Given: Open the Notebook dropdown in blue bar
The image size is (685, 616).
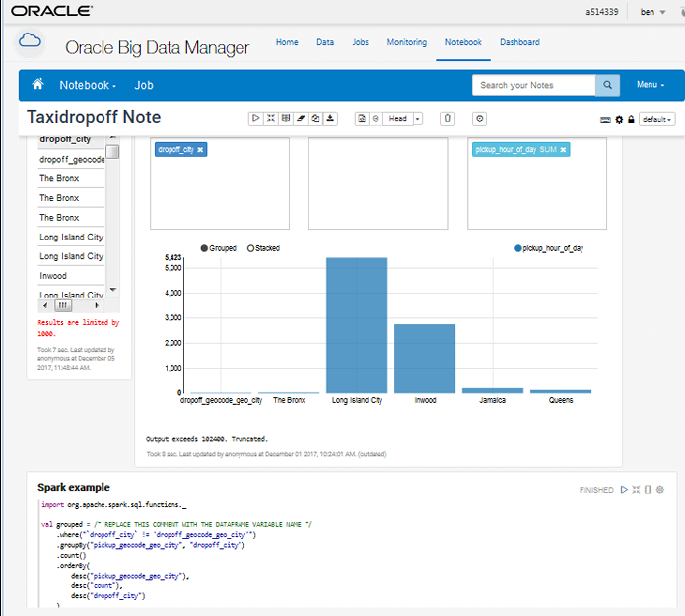Looking at the screenshot, I should [88, 85].
